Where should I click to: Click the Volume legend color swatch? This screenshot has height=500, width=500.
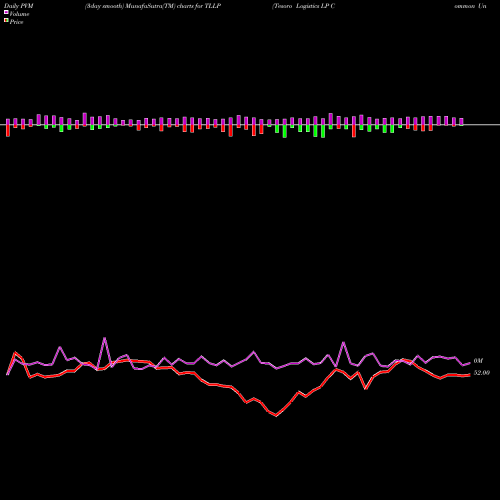[6, 13]
